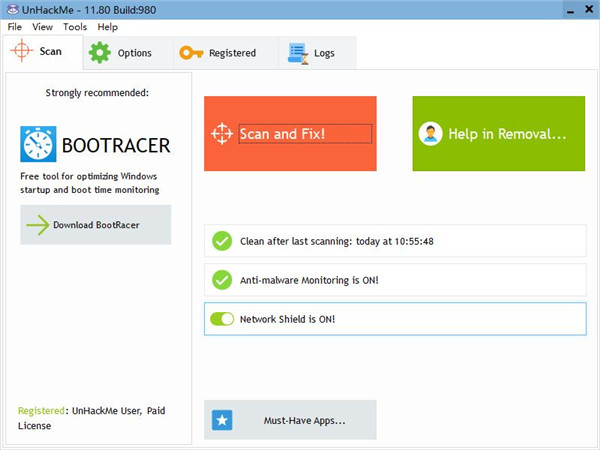Click the blue star Must-Have Apps icon
This screenshot has width=600, height=450.
pyautogui.click(x=222, y=420)
